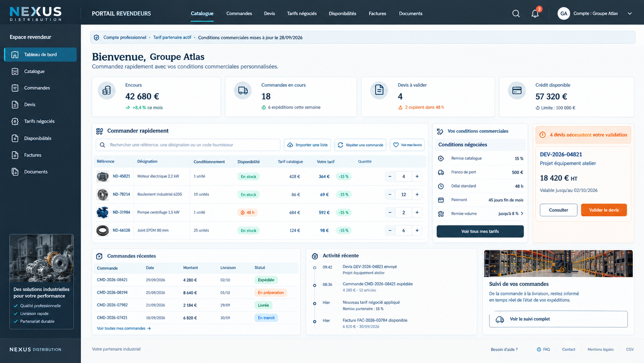Open the search magnifier in the header
This screenshot has height=363, width=644.
point(516,14)
